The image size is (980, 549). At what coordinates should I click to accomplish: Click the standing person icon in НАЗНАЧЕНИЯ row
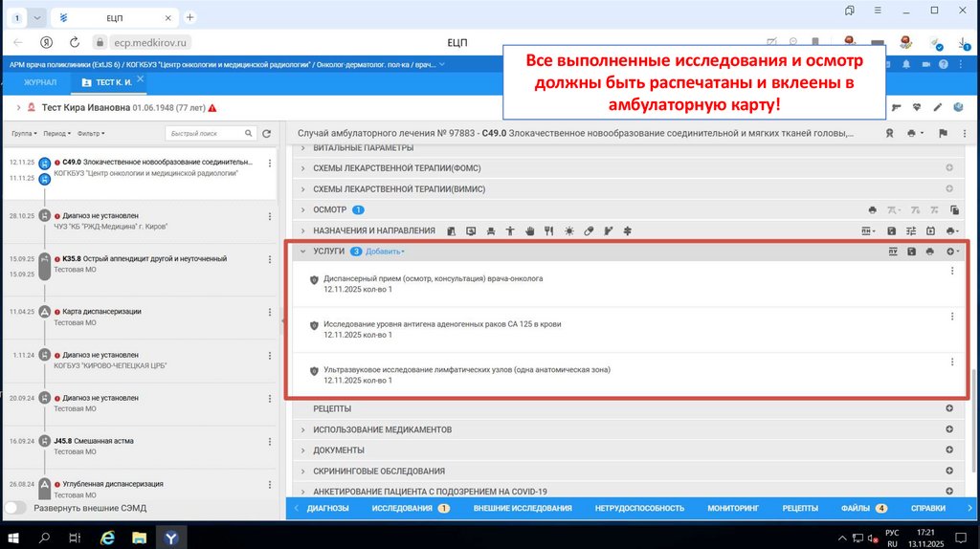510,231
